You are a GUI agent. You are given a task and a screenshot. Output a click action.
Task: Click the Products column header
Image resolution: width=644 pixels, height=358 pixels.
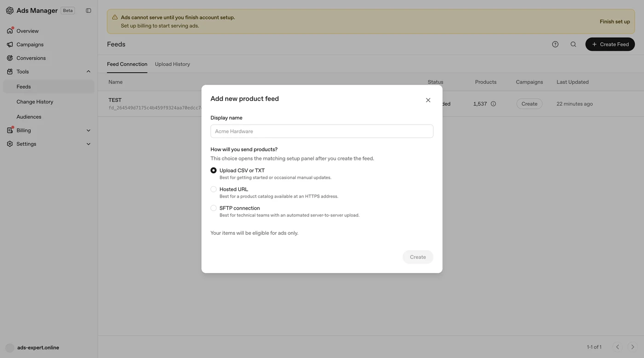(486, 82)
